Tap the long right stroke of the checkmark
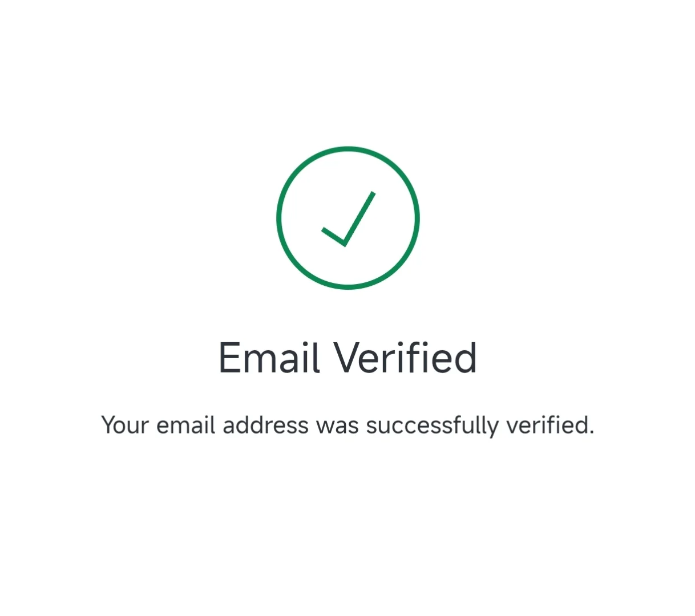 tap(359, 218)
